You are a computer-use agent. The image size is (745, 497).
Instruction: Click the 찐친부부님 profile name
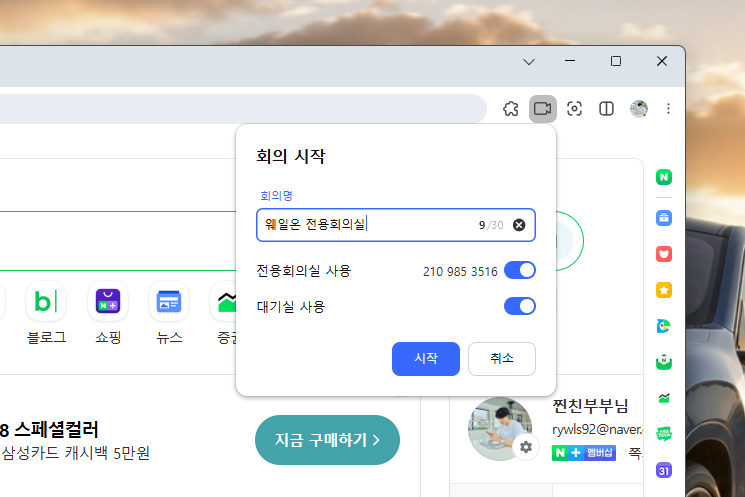click(591, 407)
